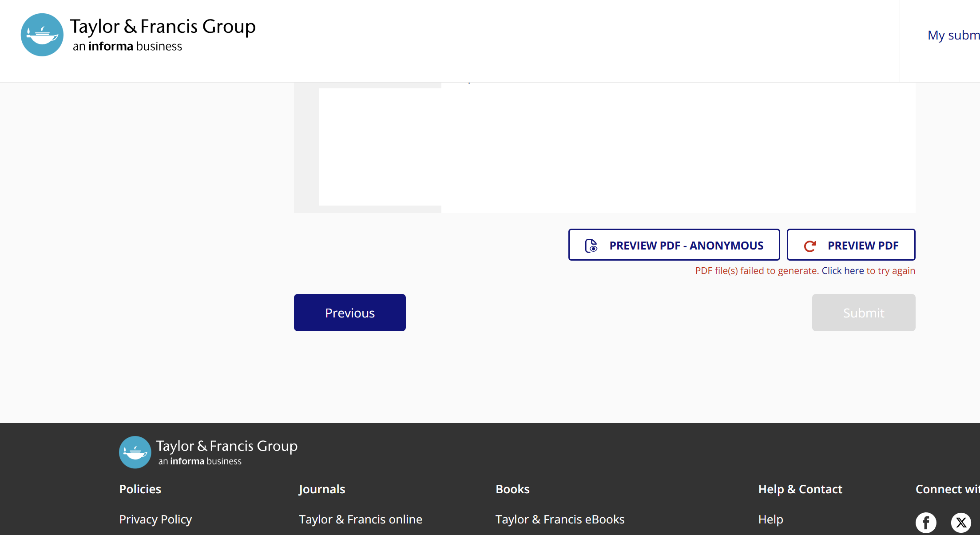The image size is (980, 535).
Task: Click the Taylor & Francis Group header text
Action: coord(163,27)
